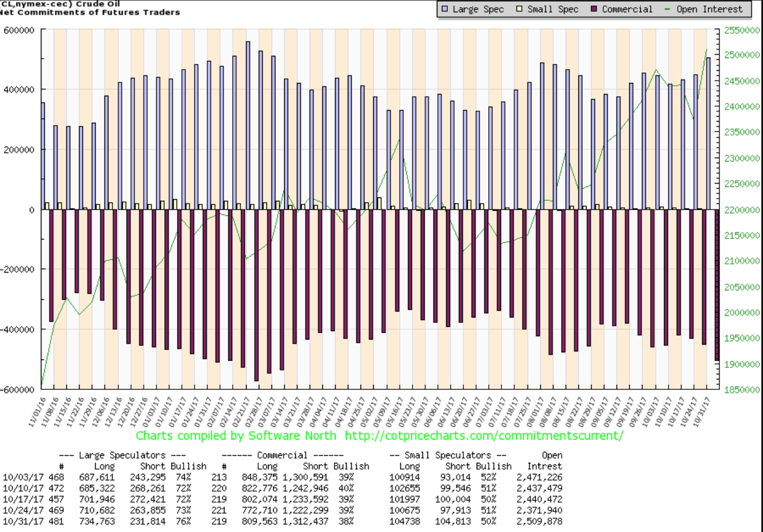This screenshot has width=763, height=532.
Task: Click Large Spec long value 687,611
Action: click(x=97, y=477)
